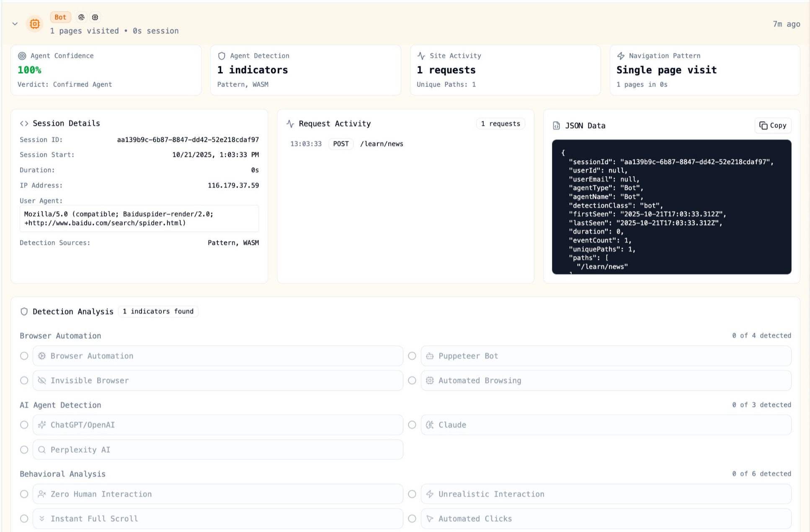Click the JSON Data file icon

point(556,126)
